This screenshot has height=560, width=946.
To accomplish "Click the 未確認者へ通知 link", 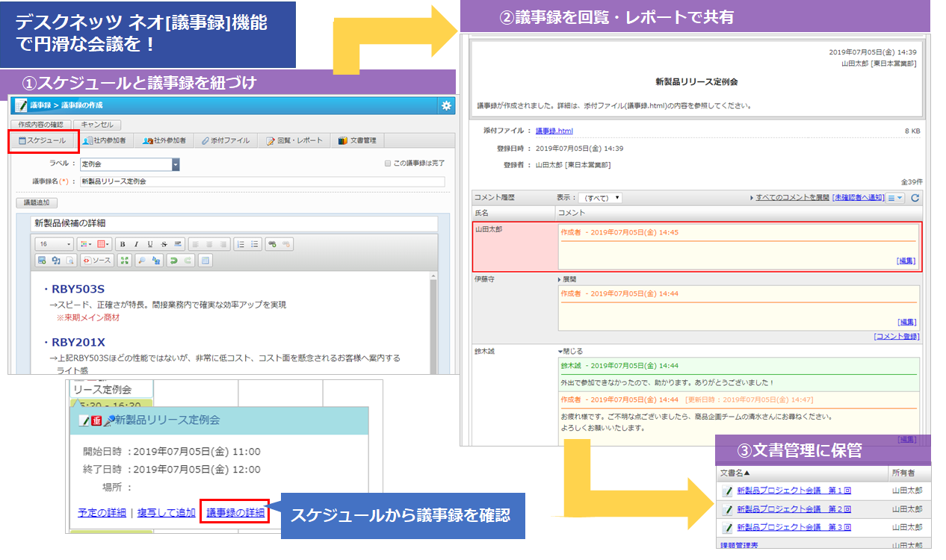I will click(x=858, y=198).
